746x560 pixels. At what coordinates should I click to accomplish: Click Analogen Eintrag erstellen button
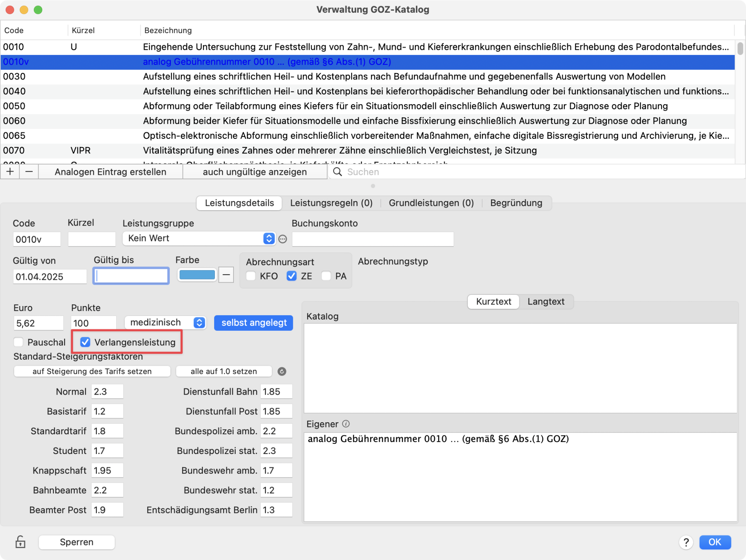[x=110, y=172]
